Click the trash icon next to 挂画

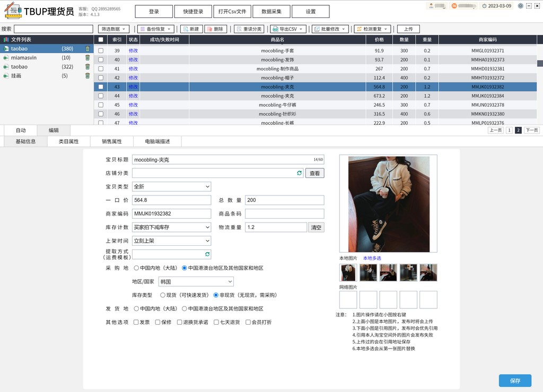(87, 76)
